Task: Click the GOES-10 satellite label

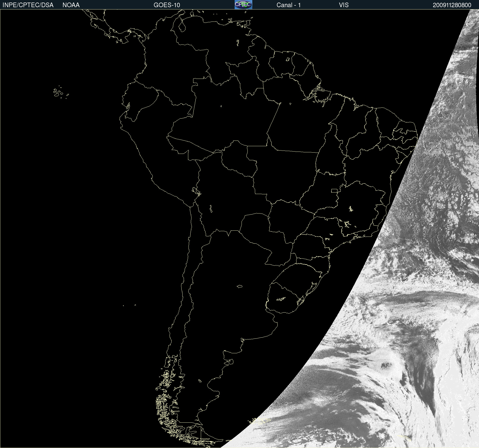Action: 167,5
